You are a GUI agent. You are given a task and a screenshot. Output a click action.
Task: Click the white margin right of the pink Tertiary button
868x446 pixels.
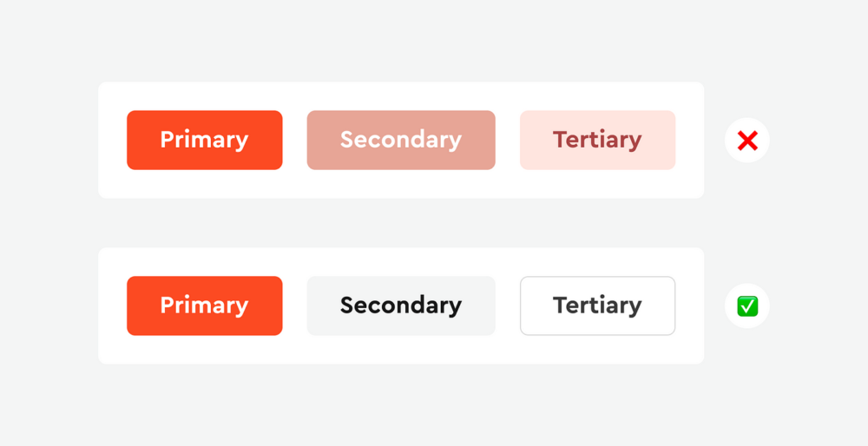(x=689, y=140)
